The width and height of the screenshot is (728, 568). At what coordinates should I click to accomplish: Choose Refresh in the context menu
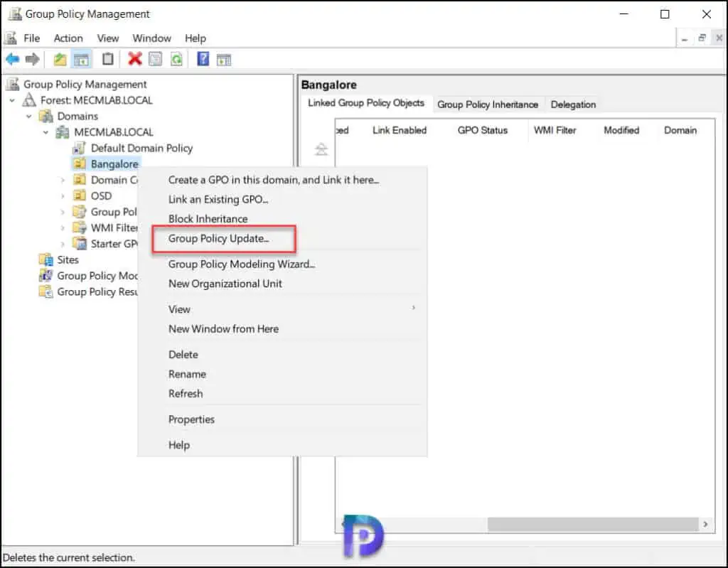pyautogui.click(x=186, y=393)
